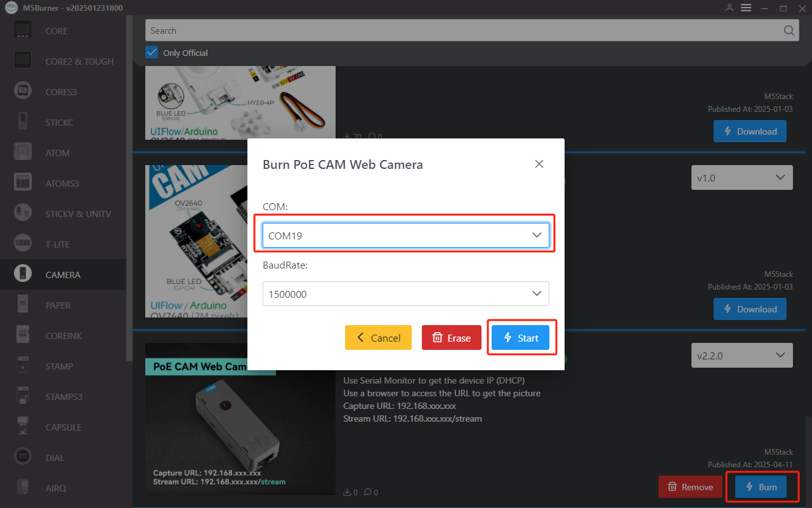Select the CAMERA device icon

(23, 274)
